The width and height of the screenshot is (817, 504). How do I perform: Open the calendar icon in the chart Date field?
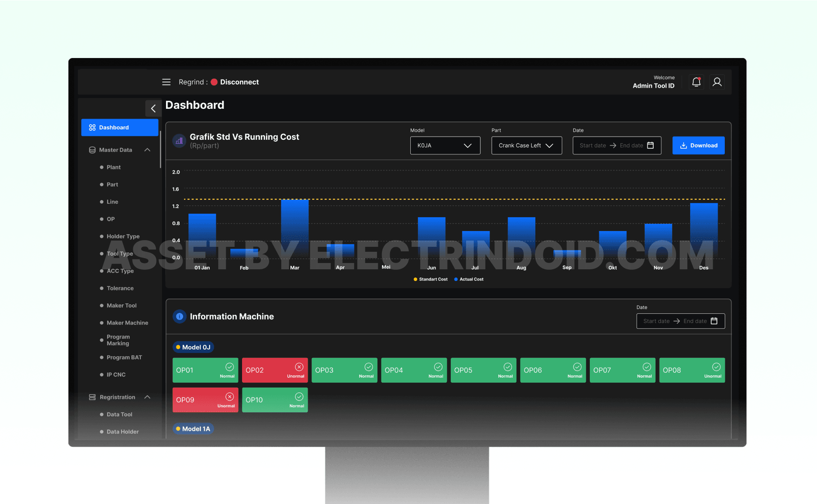[x=651, y=145]
